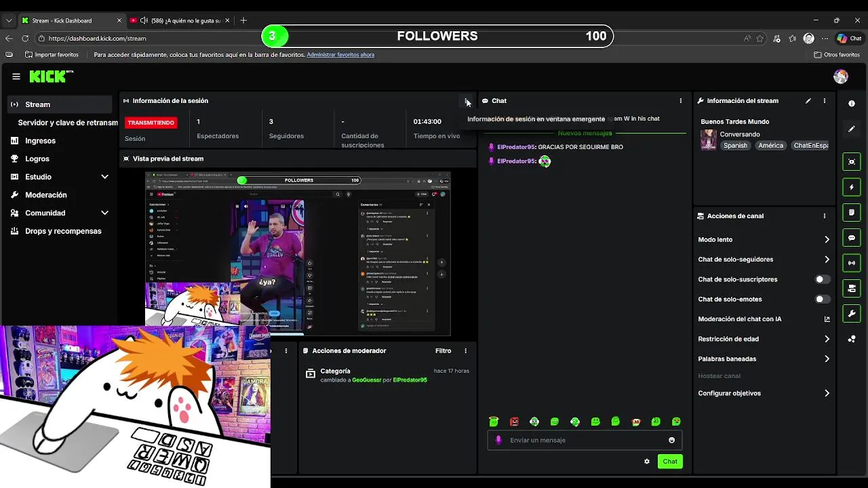Pick the red angry emote
The height and width of the screenshot is (488, 868).
(514, 422)
